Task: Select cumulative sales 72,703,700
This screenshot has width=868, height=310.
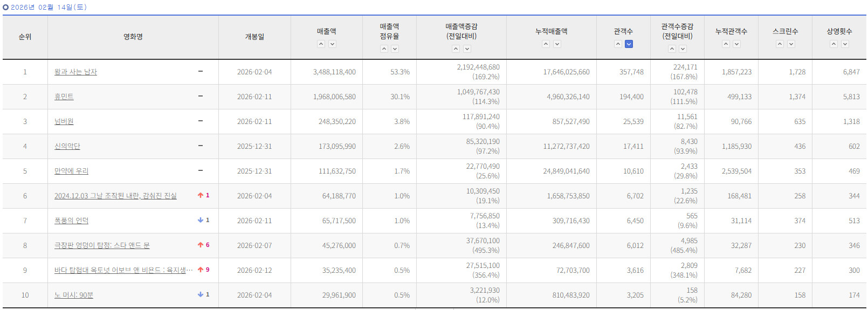Action: pos(573,270)
